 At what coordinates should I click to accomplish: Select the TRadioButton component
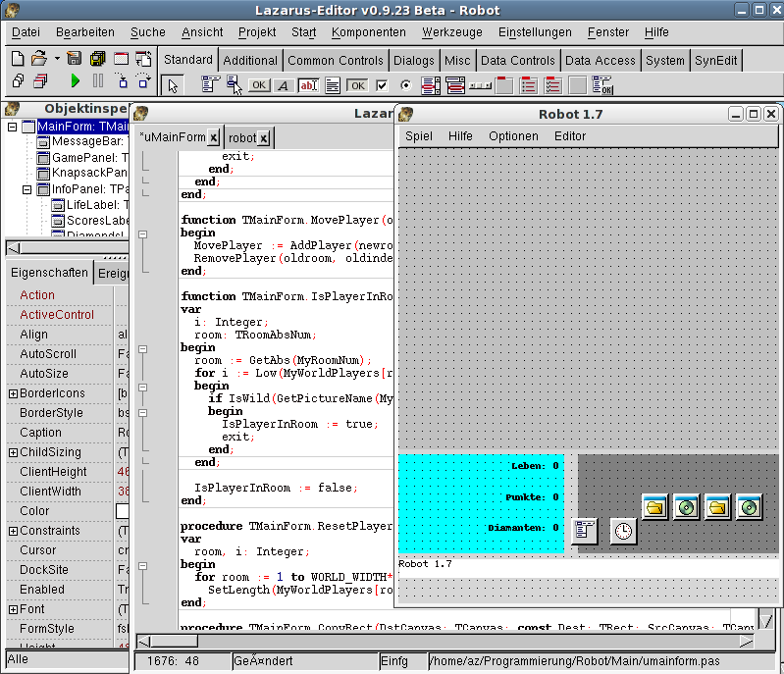point(406,85)
